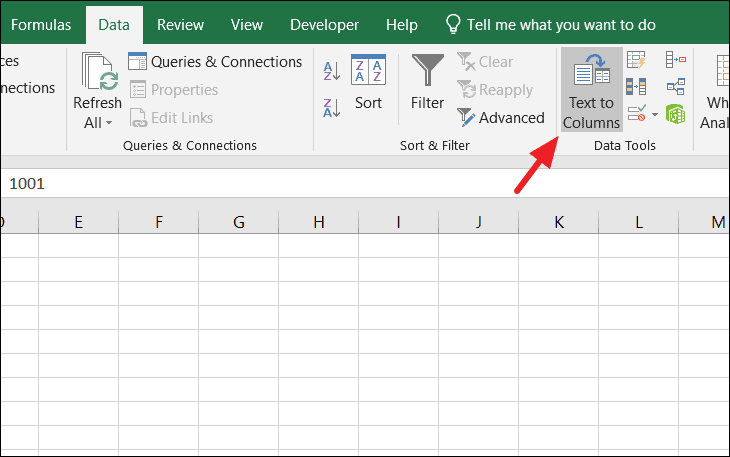Screen dimensions: 730x457
Task: Expand the Data Validation dropdown arrow
Action: point(655,114)
